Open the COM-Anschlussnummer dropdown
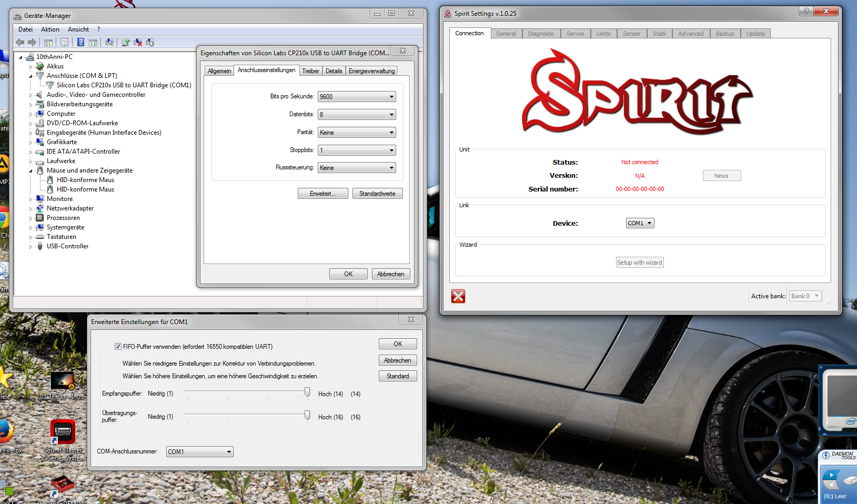 [x=199, y=452]
